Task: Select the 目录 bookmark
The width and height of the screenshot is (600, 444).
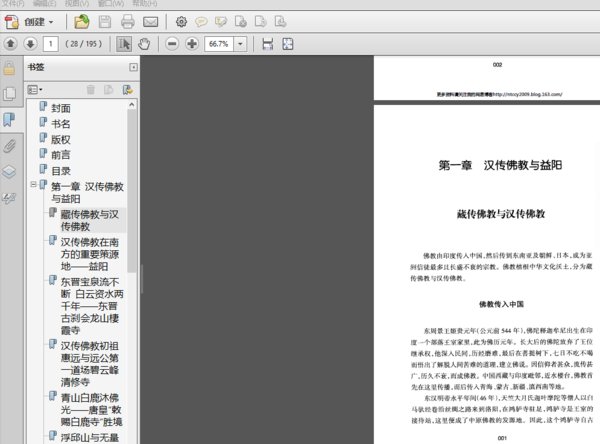Action: point(61,171)
